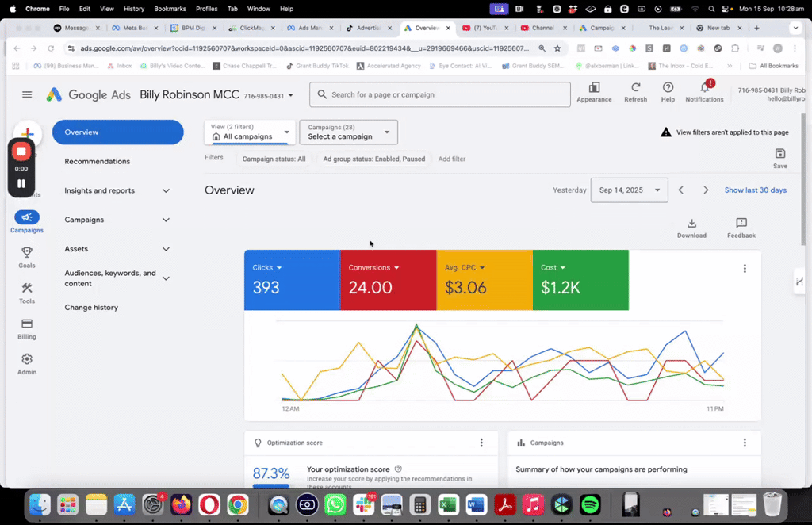Open Optimization score card options menu
Viewport: 812px width, 525px height.
click(481, 443)
